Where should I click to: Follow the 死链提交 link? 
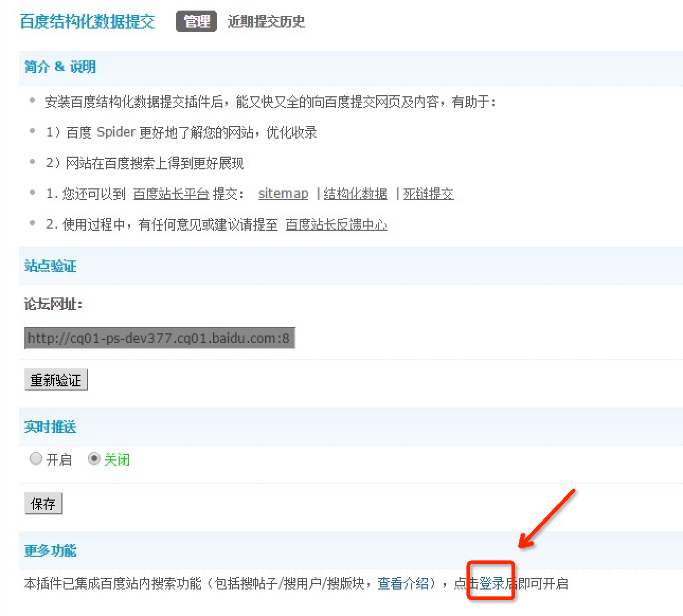(x=428, y=194)
